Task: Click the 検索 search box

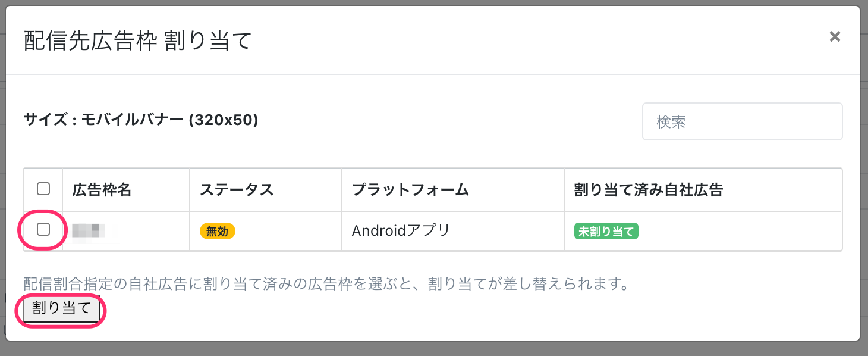Action: [742, 121]
